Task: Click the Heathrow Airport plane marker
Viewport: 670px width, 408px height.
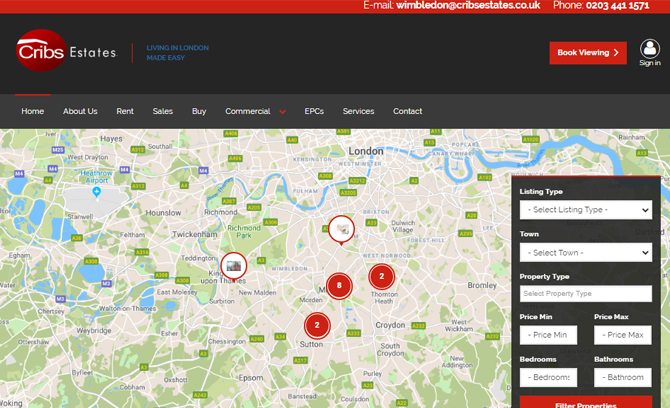Action: click(x=97, y=192)
